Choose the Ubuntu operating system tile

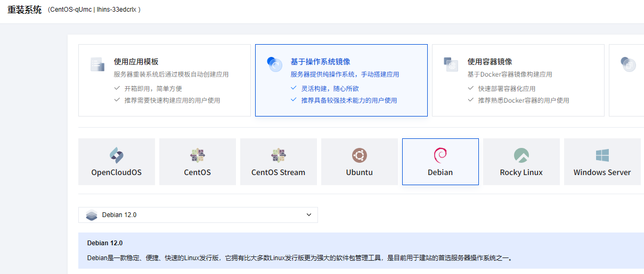coord(360,162)
